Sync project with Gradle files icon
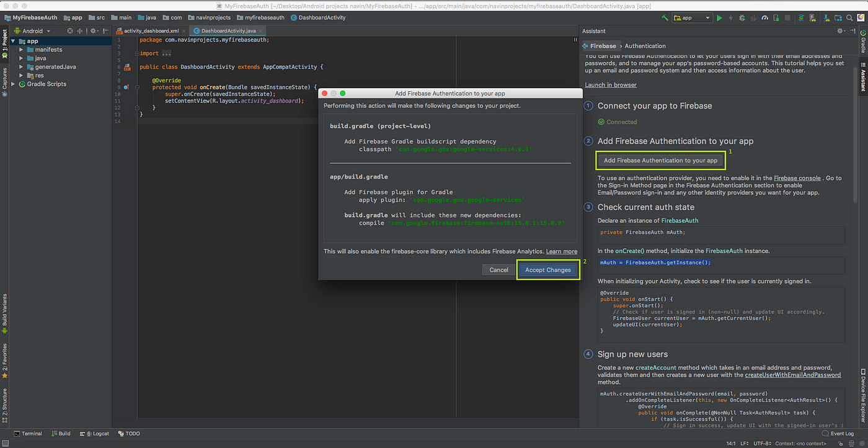Viewport: 868px width, 448px height. coord(801,18)
